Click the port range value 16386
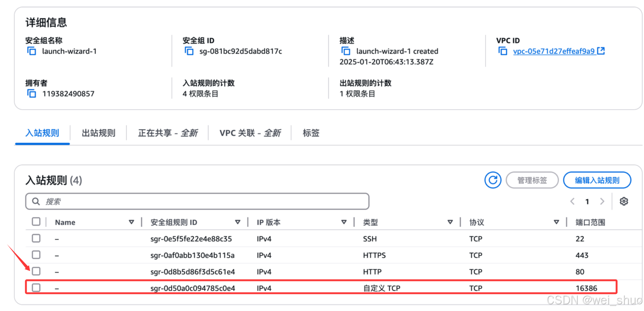This screenshot has height=311, width=644. click(587, 288)
